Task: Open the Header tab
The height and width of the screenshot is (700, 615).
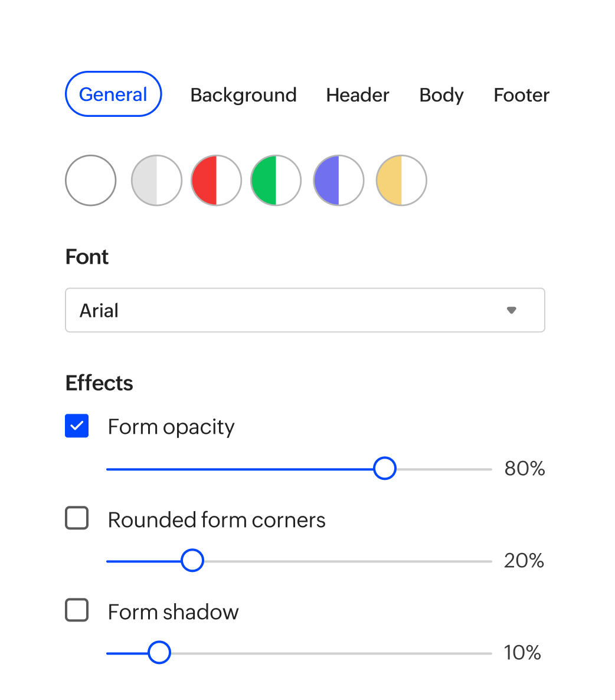Action: 358,95
